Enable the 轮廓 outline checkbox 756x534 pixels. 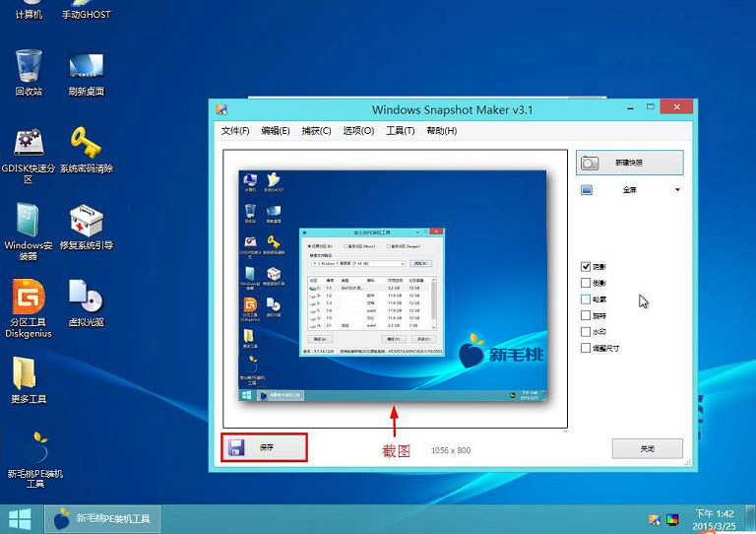(586, 300)
